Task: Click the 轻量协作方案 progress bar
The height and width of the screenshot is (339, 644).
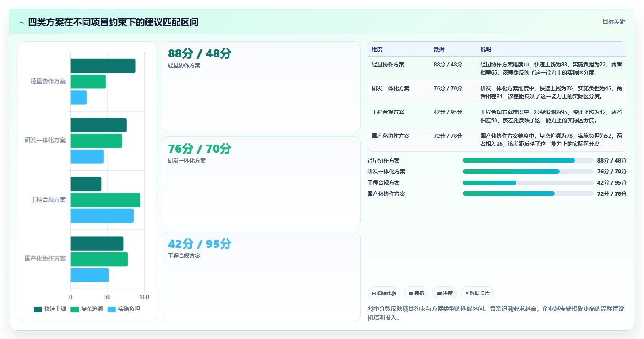Action: pyautogui.click(x=528, y=160)
